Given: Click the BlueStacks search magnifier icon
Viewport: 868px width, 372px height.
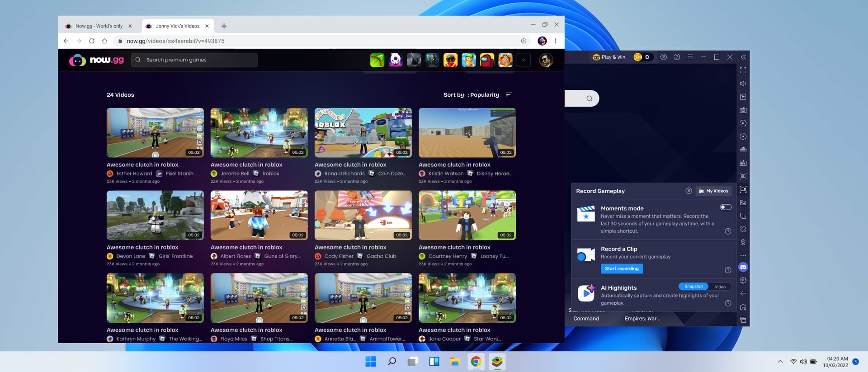Looking at the screenshot, I should coord(589,99).
